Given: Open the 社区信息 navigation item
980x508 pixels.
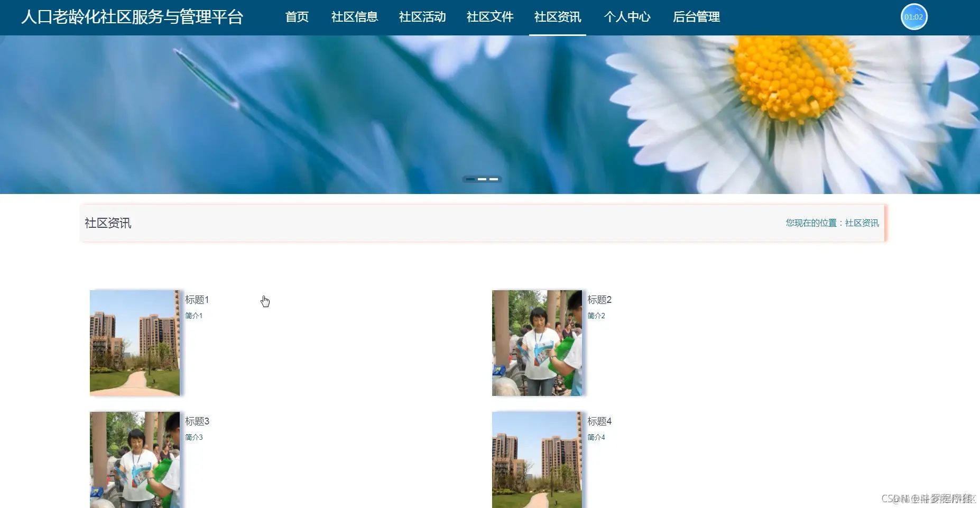Looking at the screenshot, I should tap(355, 17).
